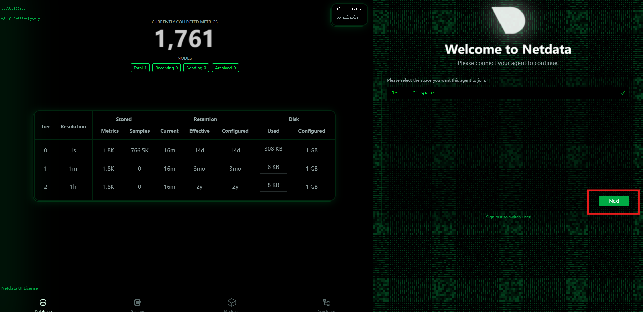Click the Netdata logo above the welcome title
Screen dimensions: 644x312
click(x=508, y=20)
